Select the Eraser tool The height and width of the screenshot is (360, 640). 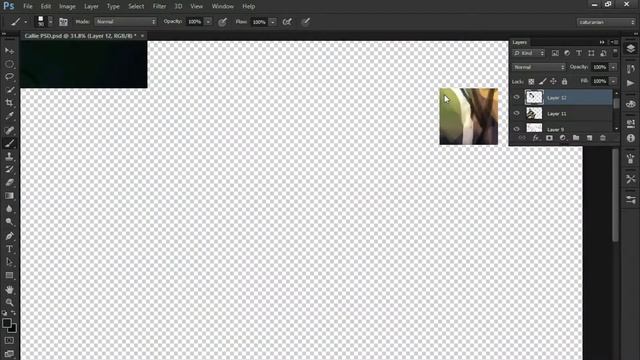click(9, 182)
